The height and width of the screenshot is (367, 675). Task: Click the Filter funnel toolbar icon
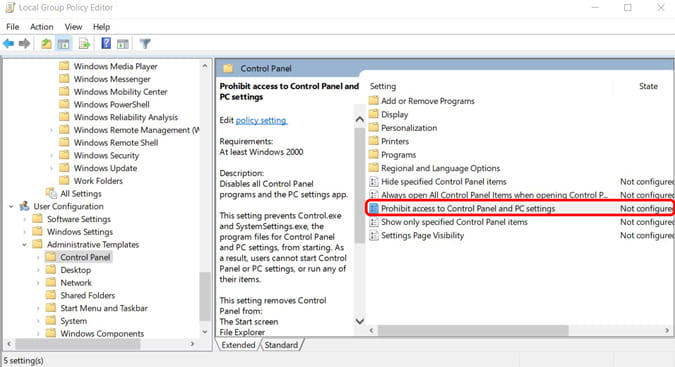(x=145, y=43)
